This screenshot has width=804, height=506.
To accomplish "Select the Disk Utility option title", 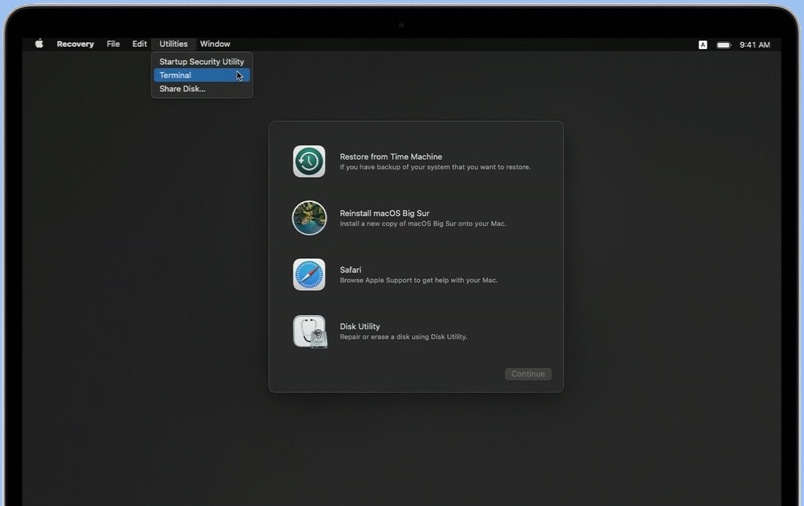I will pos(359,327).
